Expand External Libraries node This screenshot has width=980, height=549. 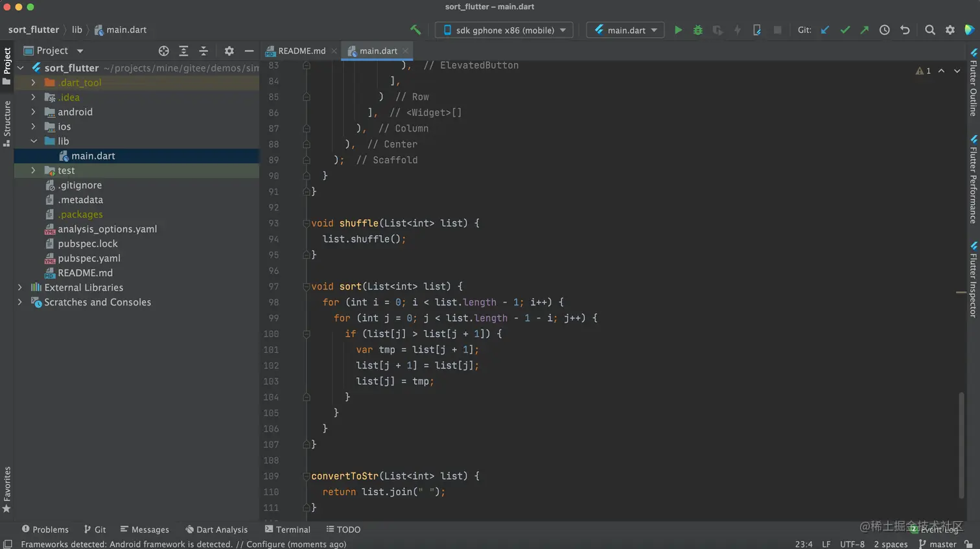(20, 287)
